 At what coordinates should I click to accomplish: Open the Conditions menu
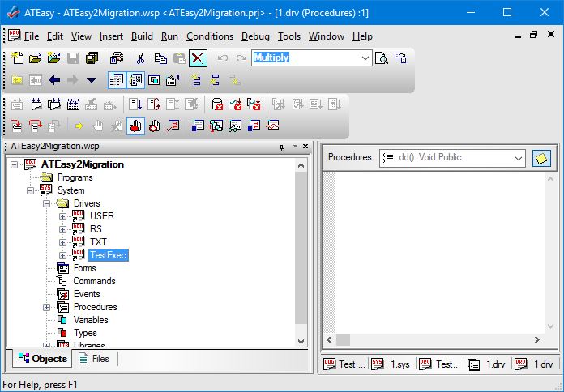[210, 36]
